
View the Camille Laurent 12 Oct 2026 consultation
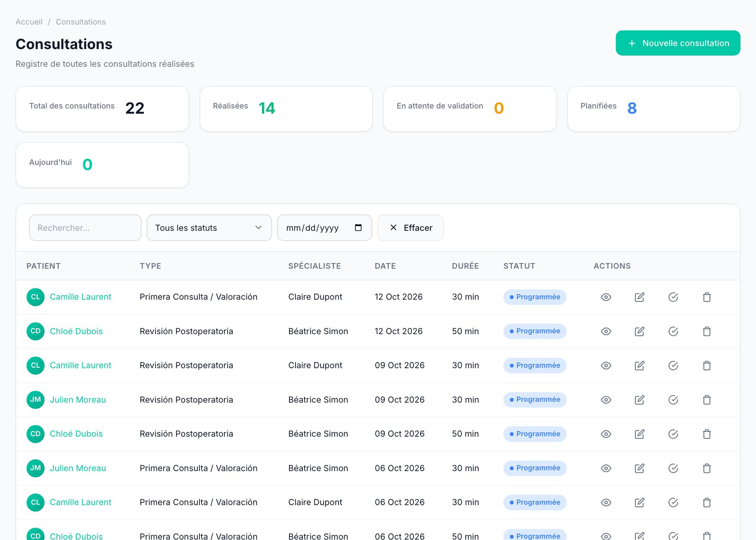click(x=606, y=297)
